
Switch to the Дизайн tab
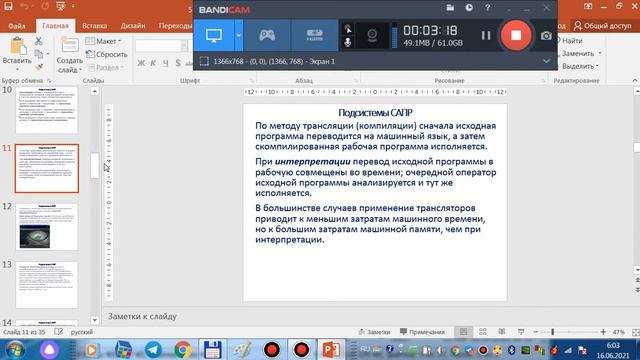(133, 26)
